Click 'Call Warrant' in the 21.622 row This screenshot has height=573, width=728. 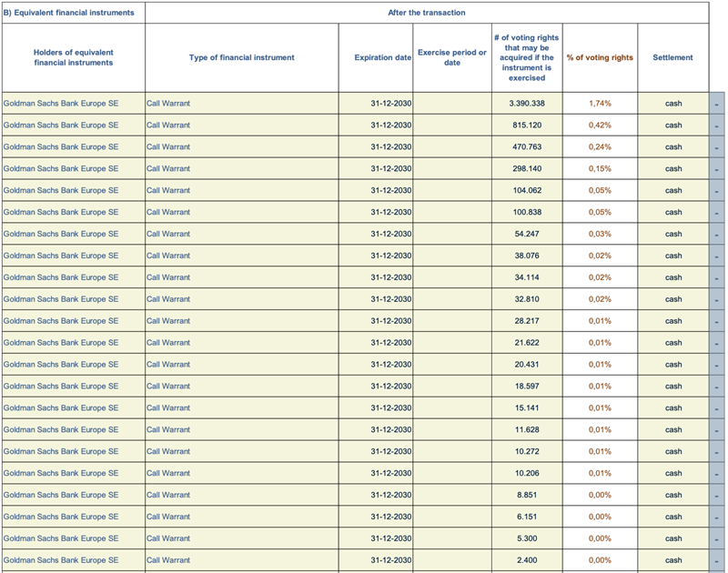pyautogui.click(x=168, y=343)
